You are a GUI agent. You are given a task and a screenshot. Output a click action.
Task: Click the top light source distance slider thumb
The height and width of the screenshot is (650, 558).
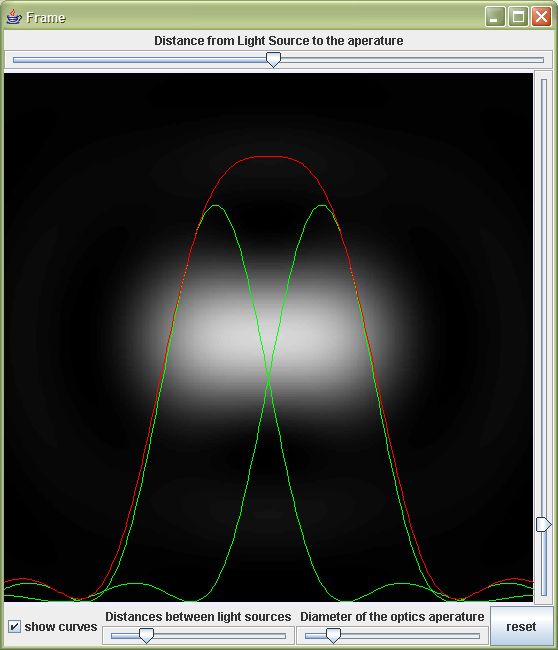[x=273, y=60]
